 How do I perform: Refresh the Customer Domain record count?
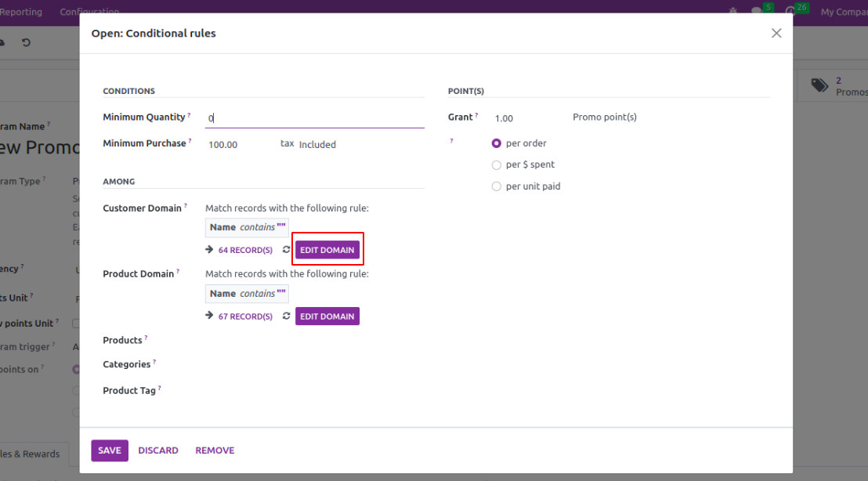[x=287, y=250]
